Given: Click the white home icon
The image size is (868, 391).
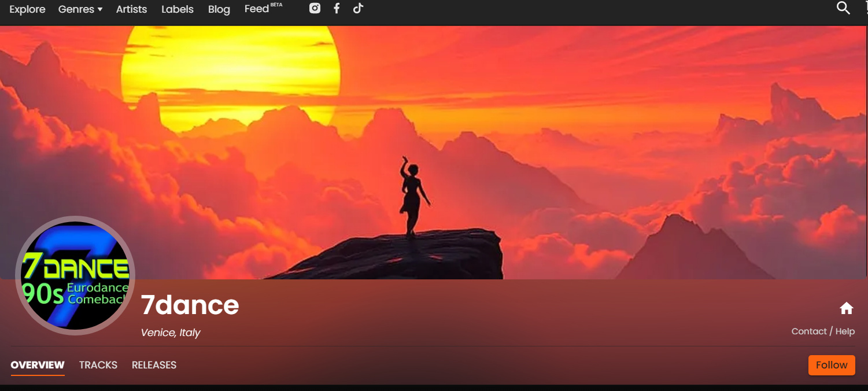Looking at the screenshot, I should 846,308.
